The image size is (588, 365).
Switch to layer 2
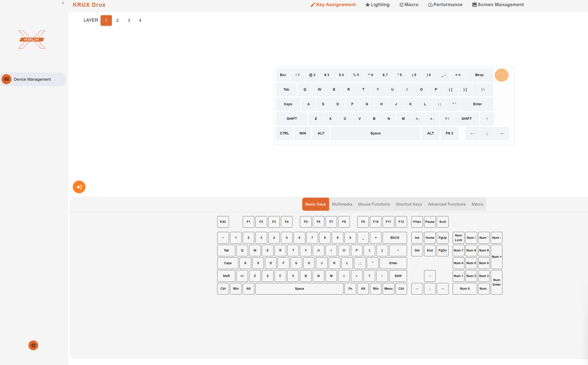[x=117, y=20]
